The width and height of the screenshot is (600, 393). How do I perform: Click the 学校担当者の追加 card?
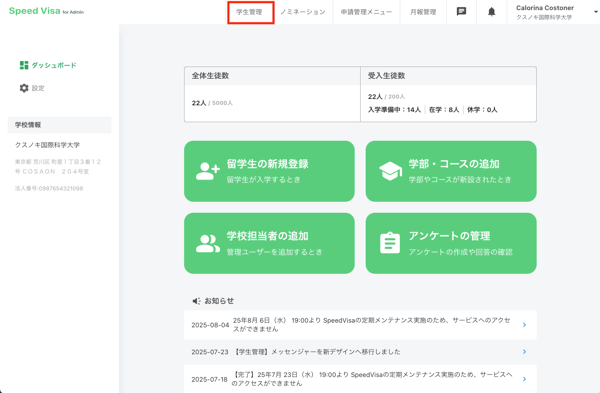pos(269,243)
